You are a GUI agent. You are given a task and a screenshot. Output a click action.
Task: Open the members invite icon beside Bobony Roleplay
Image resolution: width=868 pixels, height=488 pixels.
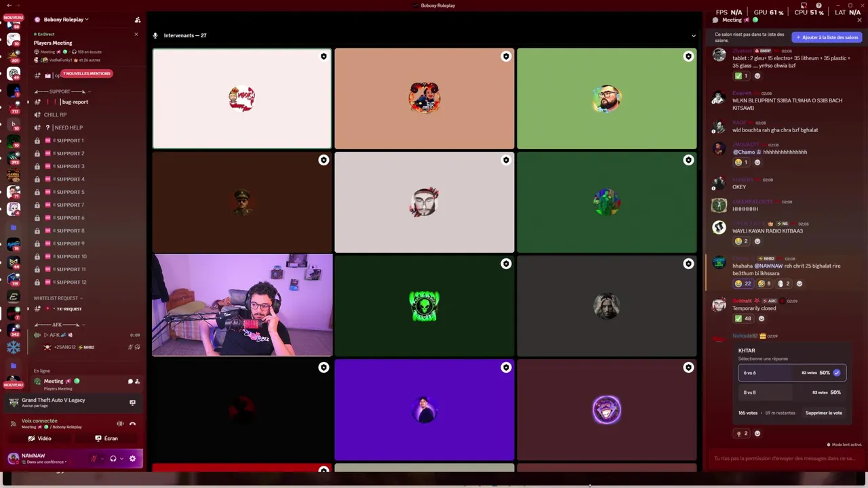(x=138, y=20)
